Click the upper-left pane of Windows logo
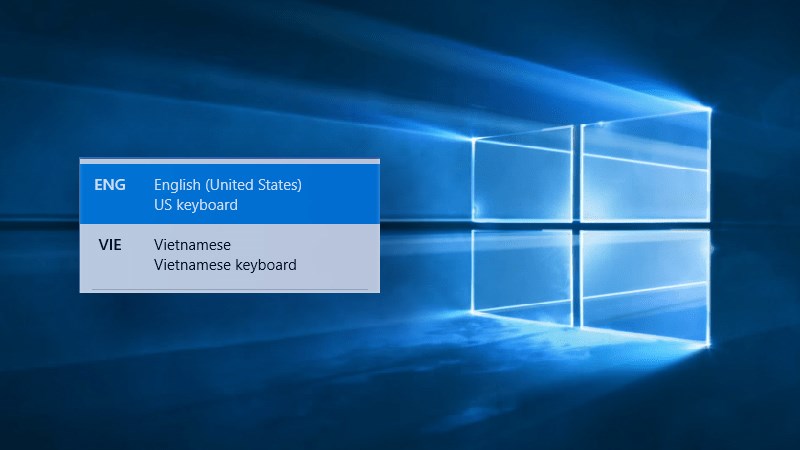The image size is (800, 450). (x=522, y=180)
